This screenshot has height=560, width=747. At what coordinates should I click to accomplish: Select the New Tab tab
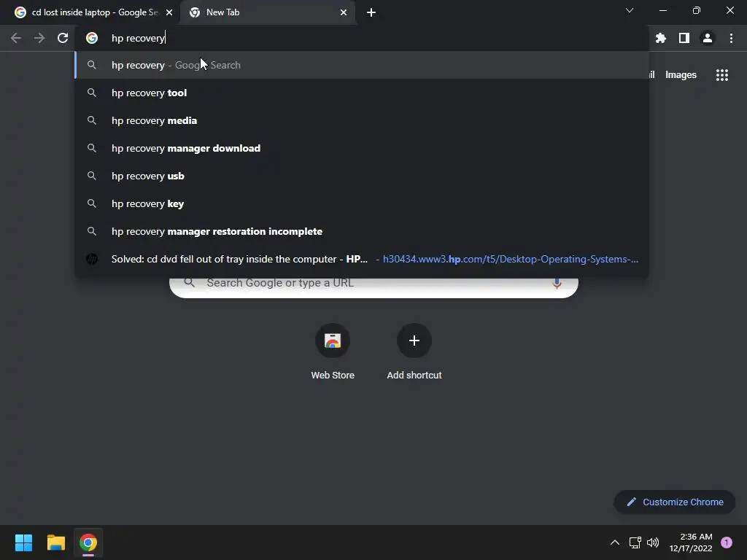268,12
